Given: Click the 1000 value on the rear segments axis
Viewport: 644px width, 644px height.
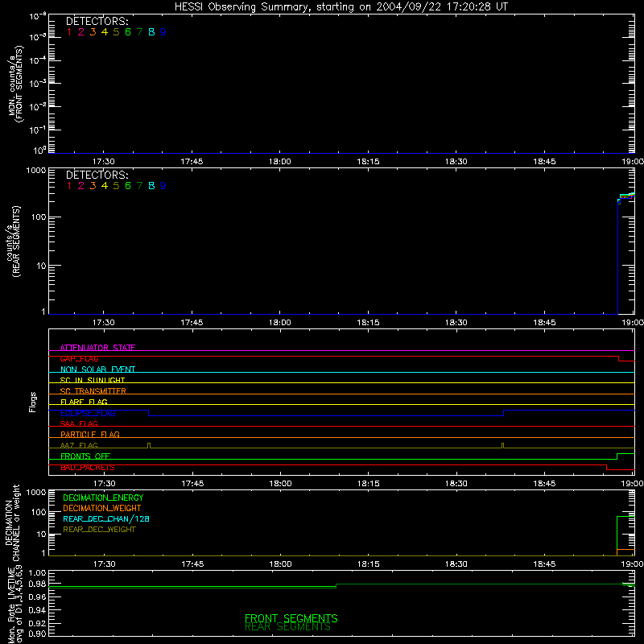Looking at the screenshot, I should coord(36,170).
